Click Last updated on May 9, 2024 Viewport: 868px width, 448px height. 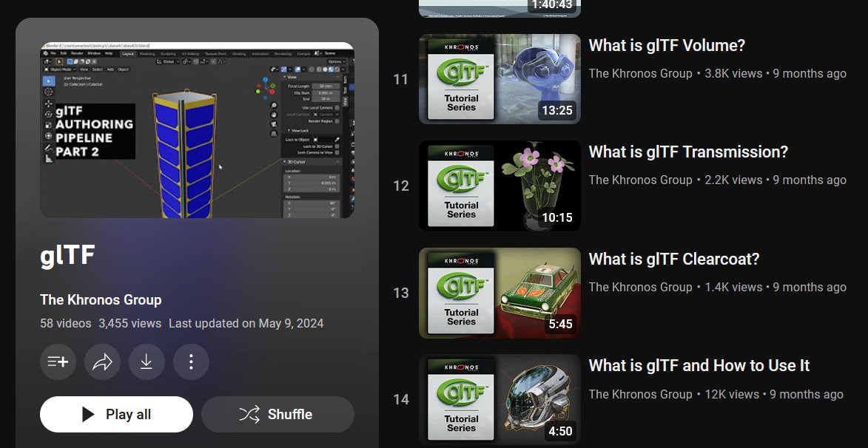pyautogui.click(x=246, y=324)
